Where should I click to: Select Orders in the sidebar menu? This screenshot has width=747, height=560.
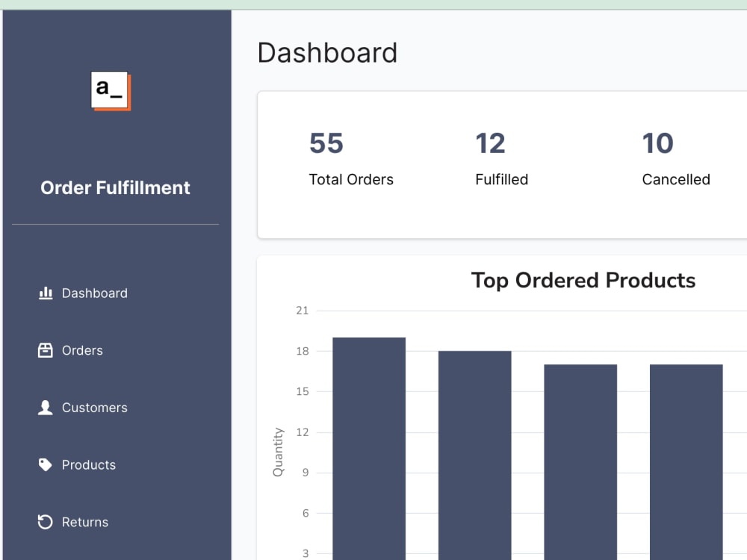click(x=82, y=350)
